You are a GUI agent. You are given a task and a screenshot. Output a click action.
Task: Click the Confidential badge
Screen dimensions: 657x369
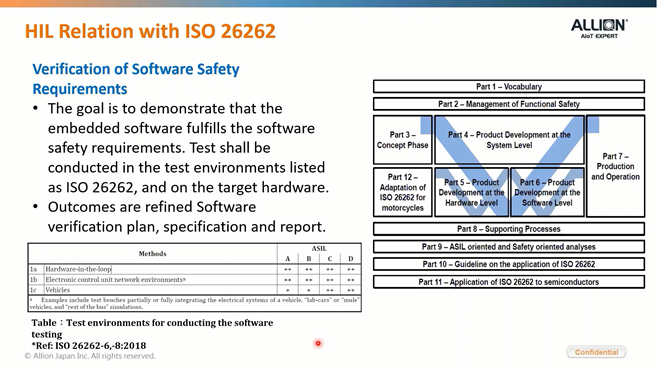pos(596,352)
